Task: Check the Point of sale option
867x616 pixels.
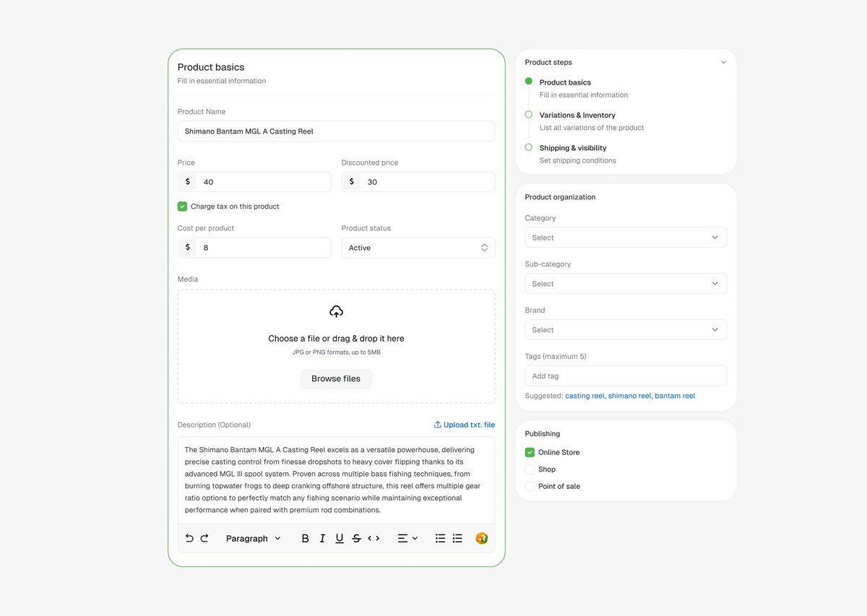Action: pos(530,486)
